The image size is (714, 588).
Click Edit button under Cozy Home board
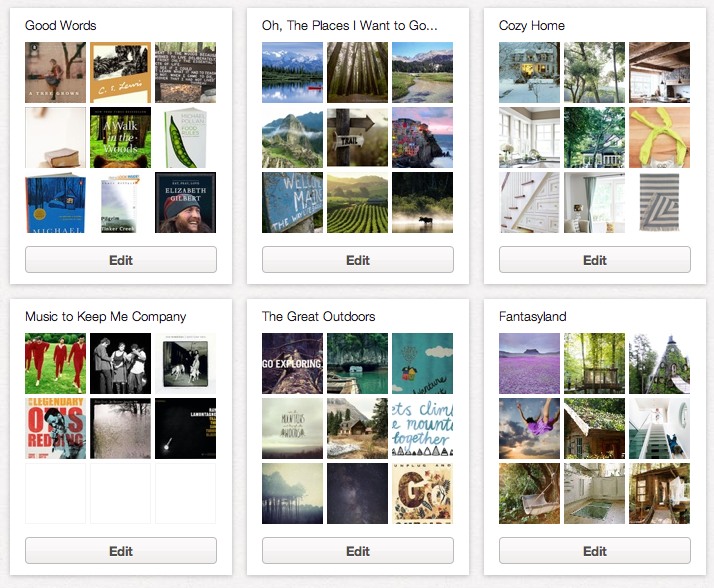tap(595, 260)
